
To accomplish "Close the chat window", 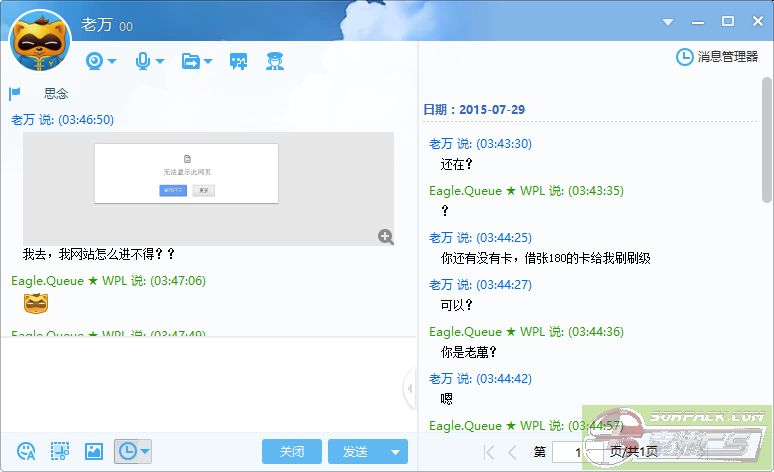I will click(x=758, y=21).
